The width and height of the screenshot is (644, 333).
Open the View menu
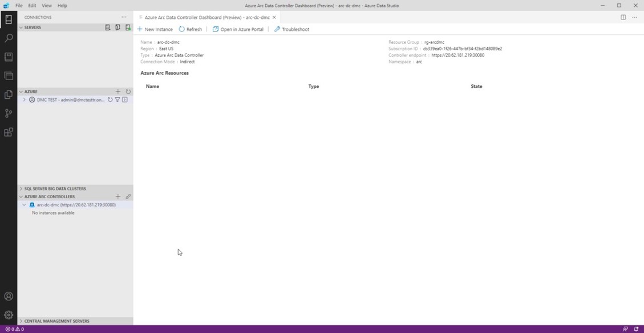[47, 6]
